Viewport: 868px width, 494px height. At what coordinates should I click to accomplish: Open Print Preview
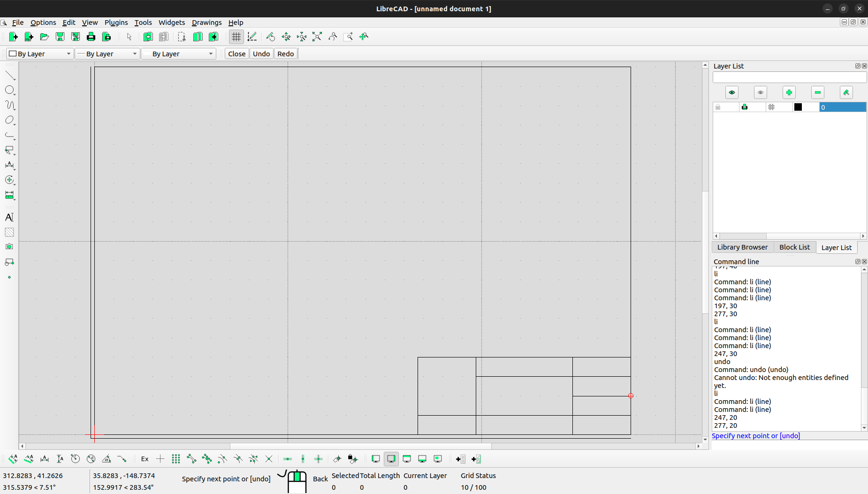tap(106, 37)
